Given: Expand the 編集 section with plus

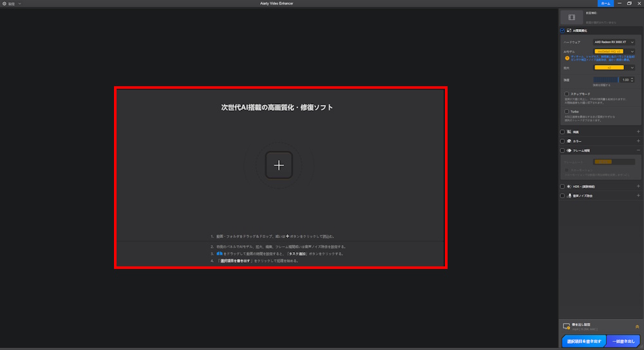Looking at the screenshot, I should 638,132.
